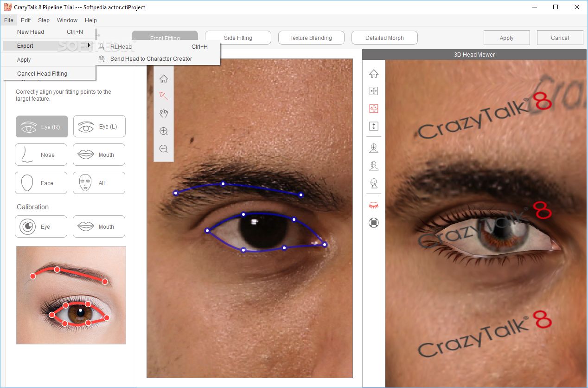The image size is (588, 388).
Task: Click the Calibration heading text
Action: click(32, 207)
